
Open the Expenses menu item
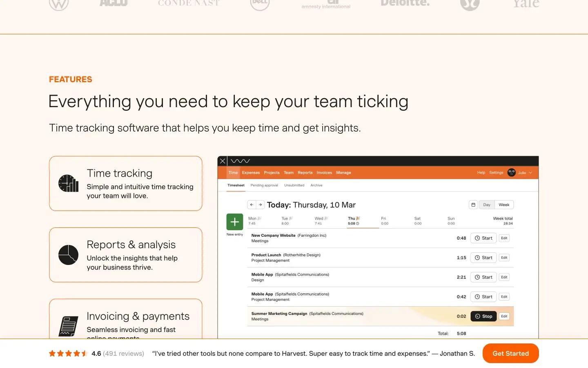point(251,173)
